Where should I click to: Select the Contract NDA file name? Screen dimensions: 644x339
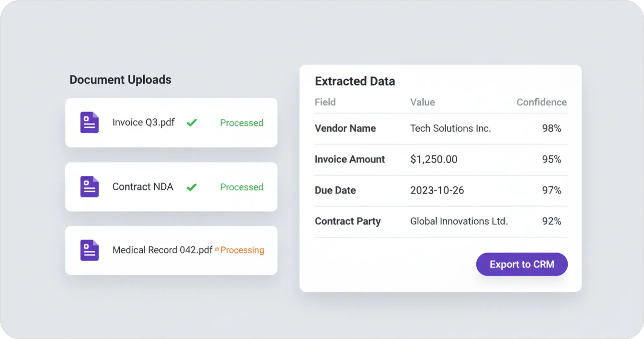(x=143, y=187)
